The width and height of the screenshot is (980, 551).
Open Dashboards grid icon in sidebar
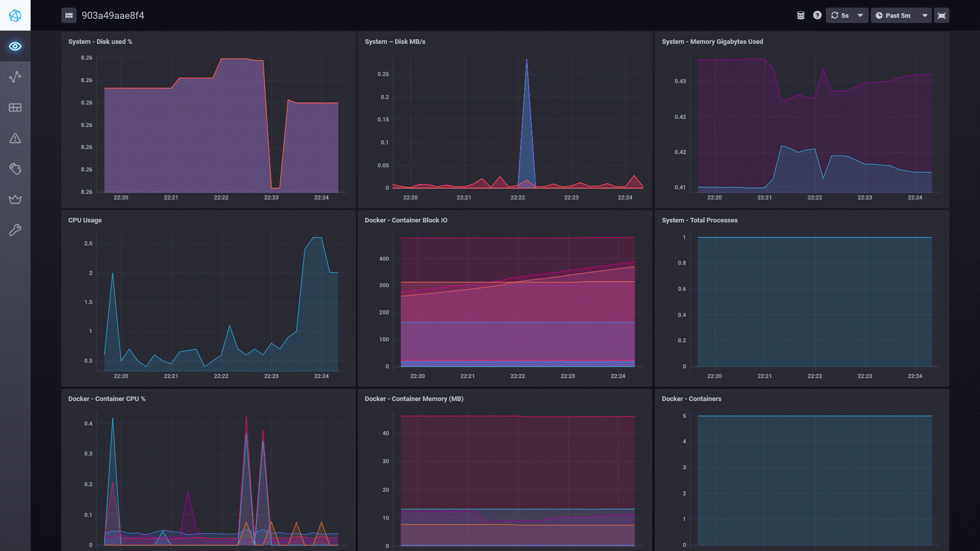point(15,108)
